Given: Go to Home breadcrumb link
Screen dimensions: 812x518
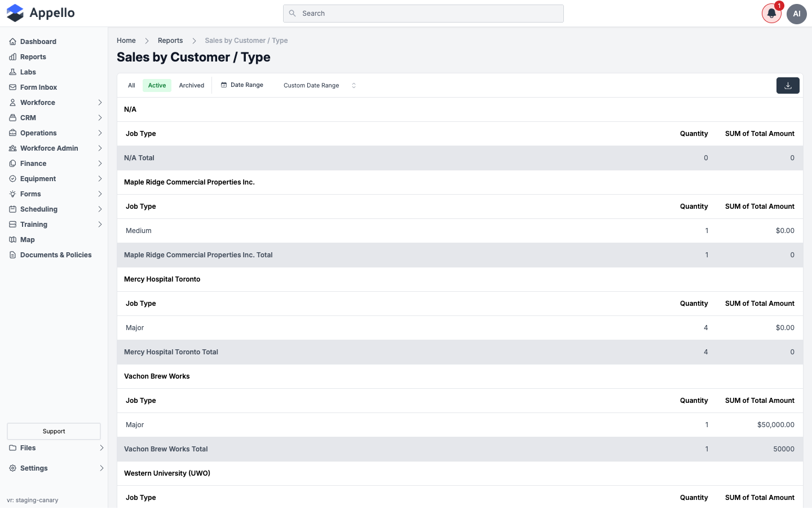Looking at the screenshot, I should tap(126, 41).
